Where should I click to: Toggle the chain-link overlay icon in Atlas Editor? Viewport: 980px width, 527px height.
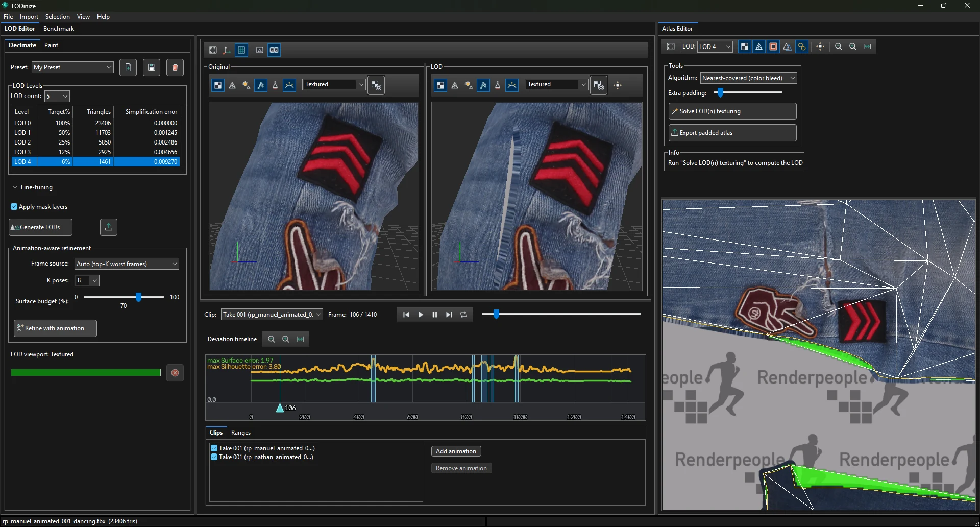click(x=802, y=46)
